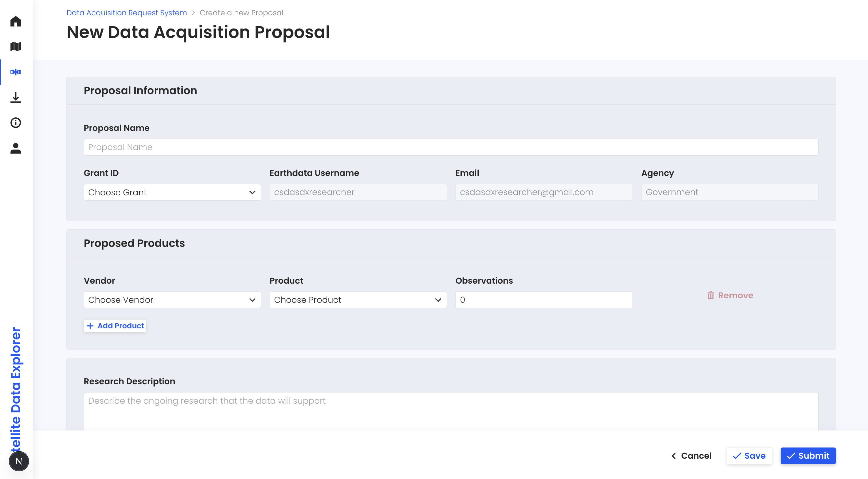Open the Choose Product dropdown
The height and width of the screenshot is (479, 868).
click(x=358, y=300)
